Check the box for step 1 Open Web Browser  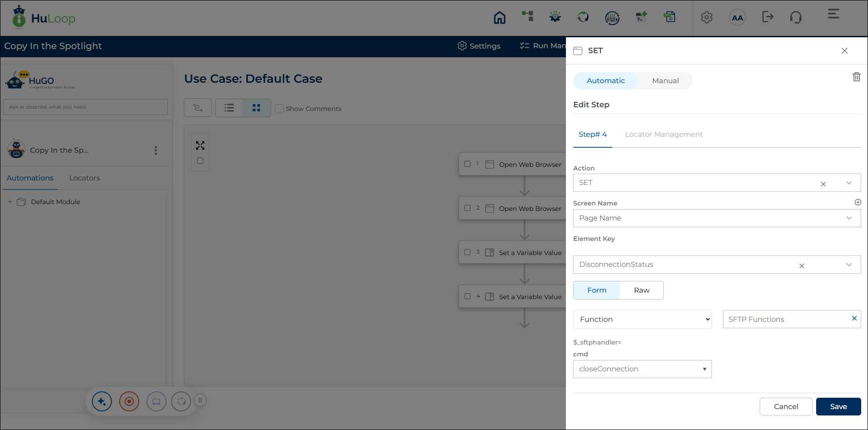pyautogui.click(x=467, y=164)
